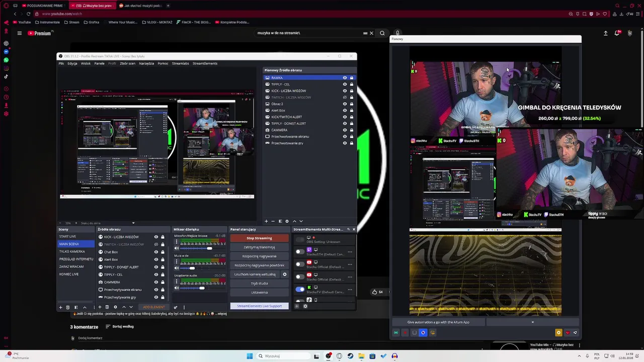Click StreamElements Live Support link
Screen dimensions: 644x362
coord(259,306)
